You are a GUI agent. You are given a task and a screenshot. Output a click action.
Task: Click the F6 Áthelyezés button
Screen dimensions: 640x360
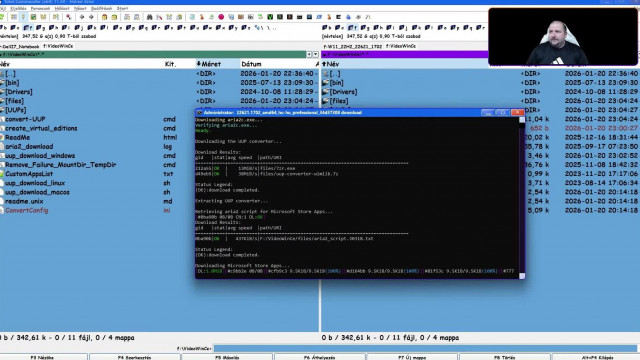[x=320, y=357]
